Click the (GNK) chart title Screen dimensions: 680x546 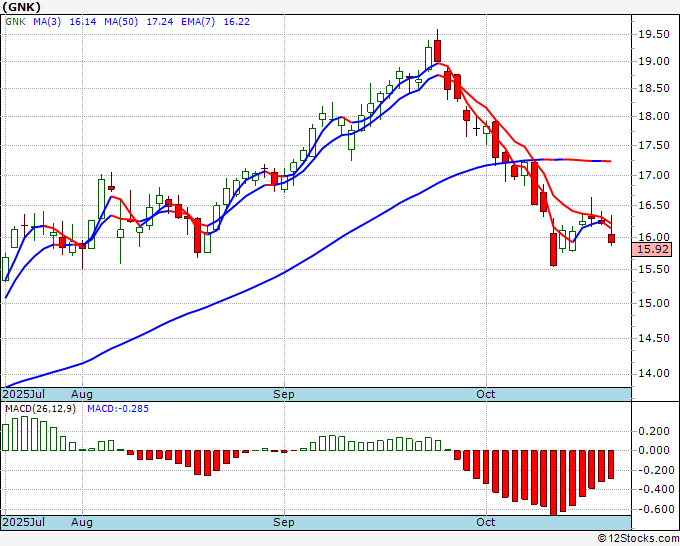pos(22,7)
